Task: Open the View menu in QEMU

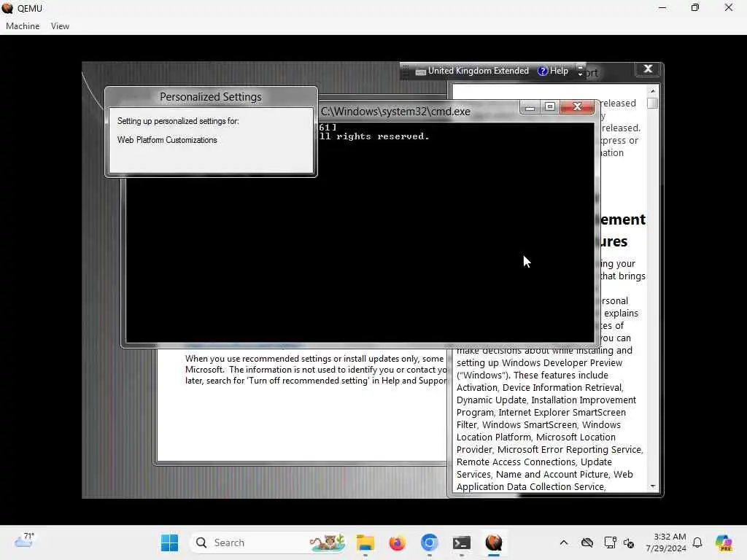Action: click(60, 26)
